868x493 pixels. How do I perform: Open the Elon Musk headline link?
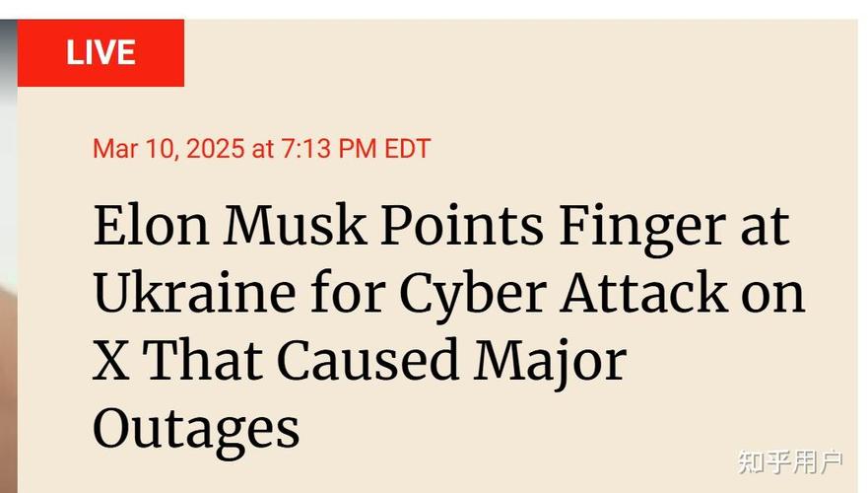coord(448,326)
